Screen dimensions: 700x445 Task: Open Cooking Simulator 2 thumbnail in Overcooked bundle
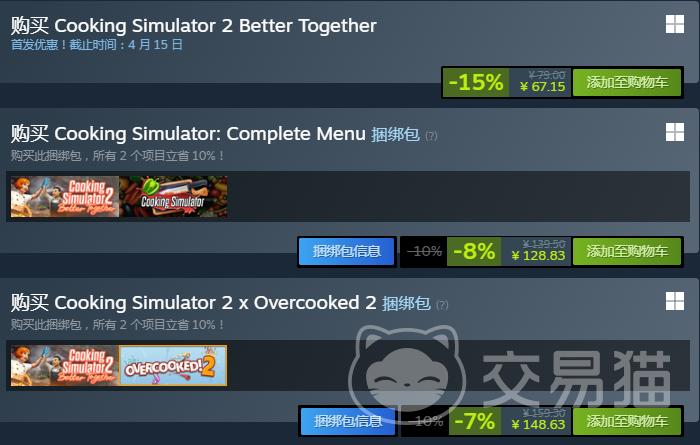coord(65,366)
